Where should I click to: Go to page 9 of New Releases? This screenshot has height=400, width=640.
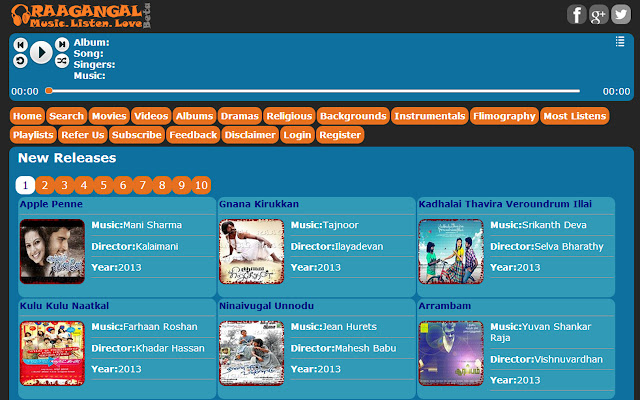click(182, 185)
